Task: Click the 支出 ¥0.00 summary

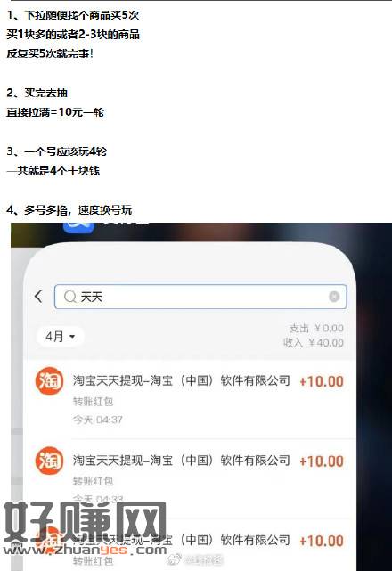Action: [x=316, y=328]
